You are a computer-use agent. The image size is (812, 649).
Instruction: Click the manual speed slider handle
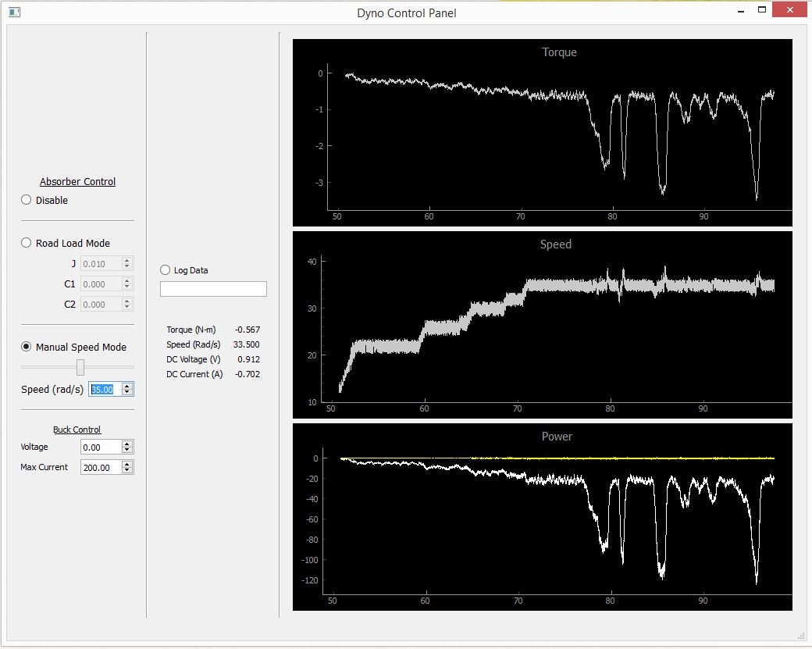[x=80, y=367]
